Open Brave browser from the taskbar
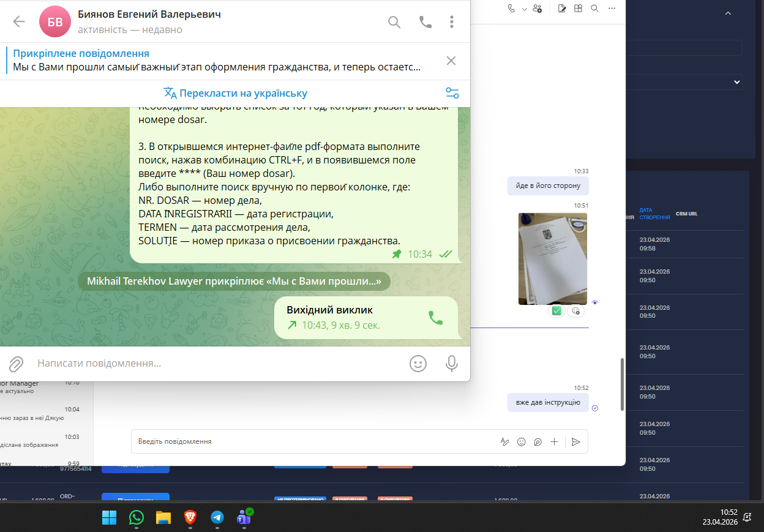This screenshot has width=764, height=532. 190,518
